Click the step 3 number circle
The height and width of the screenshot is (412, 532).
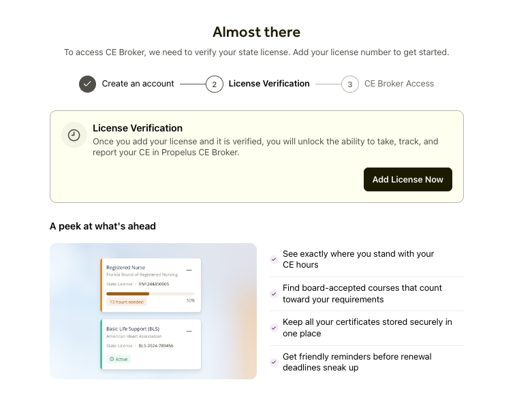click(349, 84)
